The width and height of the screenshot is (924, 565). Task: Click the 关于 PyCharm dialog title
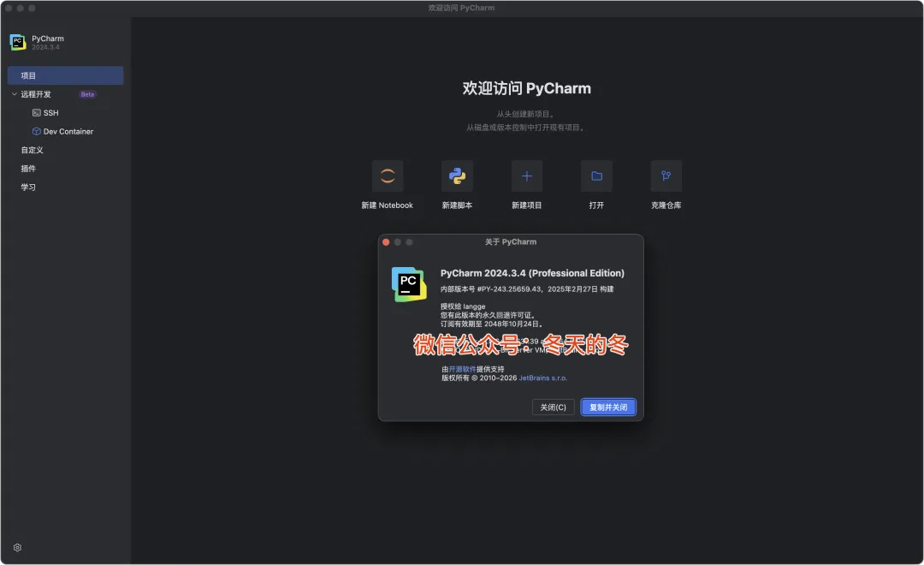pos(511,241)
